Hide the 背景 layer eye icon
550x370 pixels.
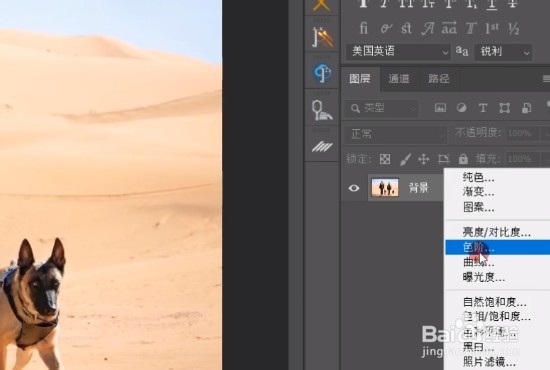coord(354,188)
